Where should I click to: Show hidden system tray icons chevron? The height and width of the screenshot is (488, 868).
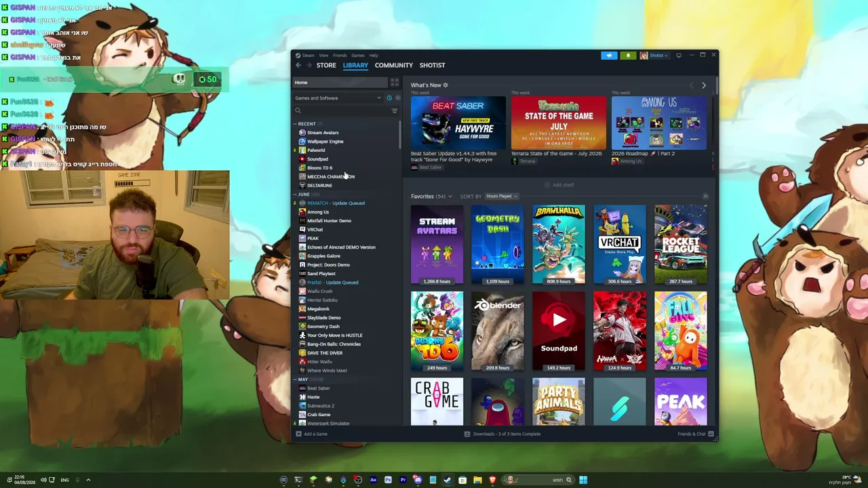(88, 480)
